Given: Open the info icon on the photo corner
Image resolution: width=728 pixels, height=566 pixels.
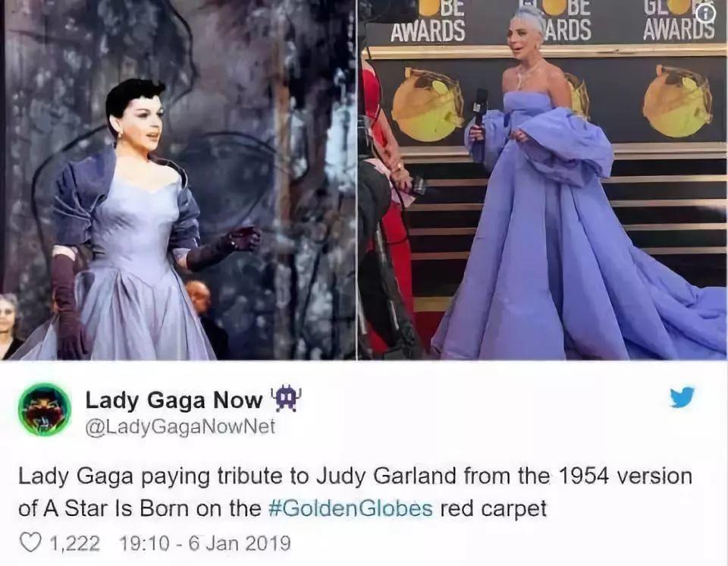Looking at the screenshot, I should pos(705,14).
